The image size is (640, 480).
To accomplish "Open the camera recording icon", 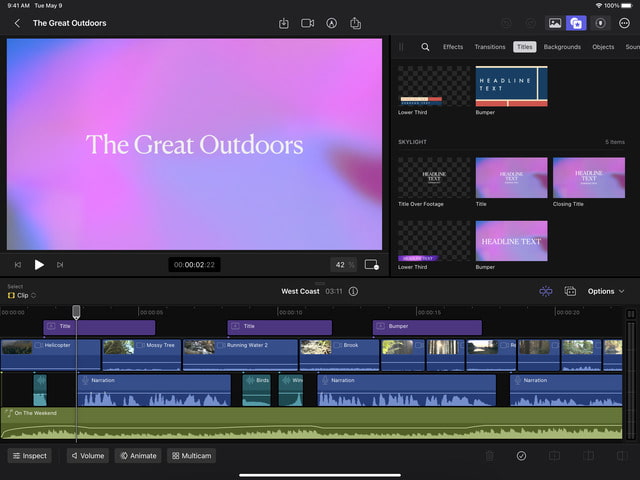I will (x=308, y=23).
